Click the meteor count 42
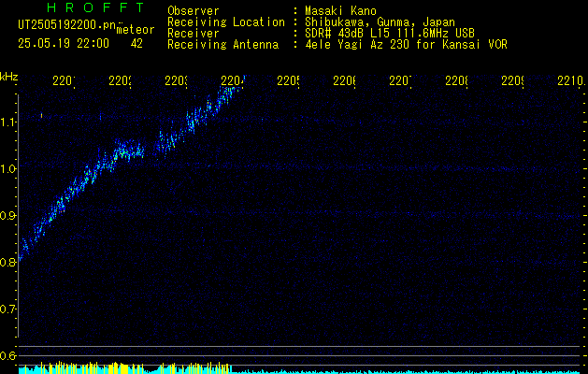The width and height of the screenshot is (588, 374). [136, 44]
